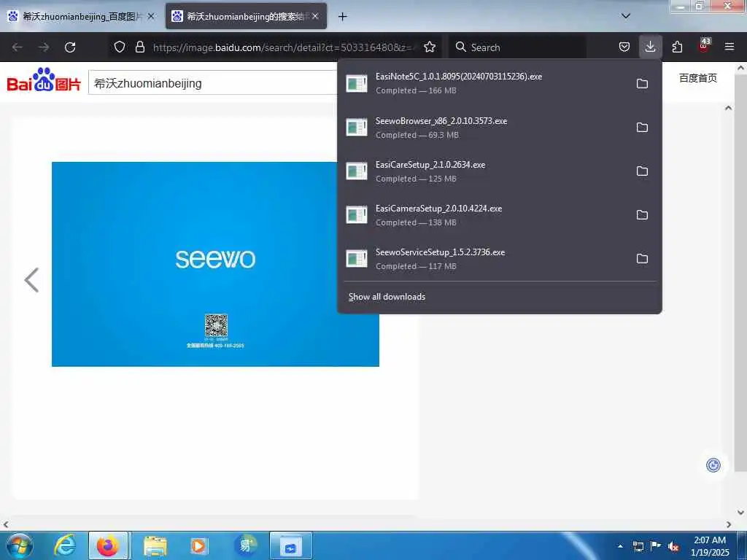Show EasiNote5C download in its folder
The width and height of the screenshot is (747, 560).
[642, 83]
